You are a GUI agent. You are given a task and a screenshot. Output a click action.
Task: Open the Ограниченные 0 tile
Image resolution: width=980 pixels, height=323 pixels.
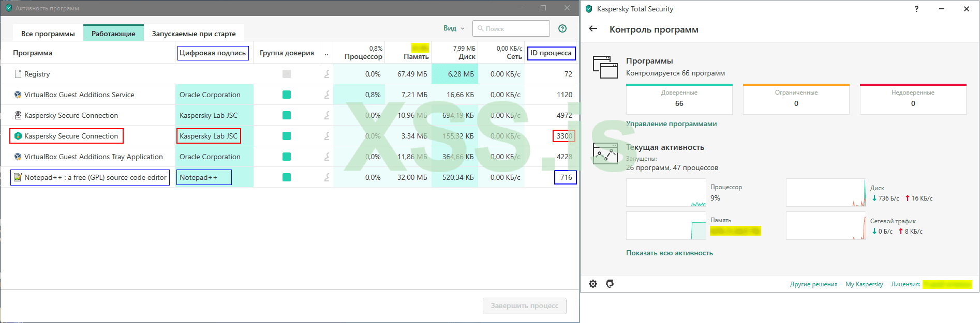click(x=796, y=99)
